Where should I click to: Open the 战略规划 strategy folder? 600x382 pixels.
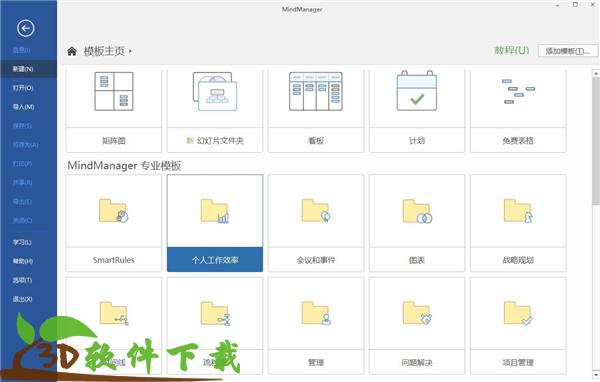518,223
